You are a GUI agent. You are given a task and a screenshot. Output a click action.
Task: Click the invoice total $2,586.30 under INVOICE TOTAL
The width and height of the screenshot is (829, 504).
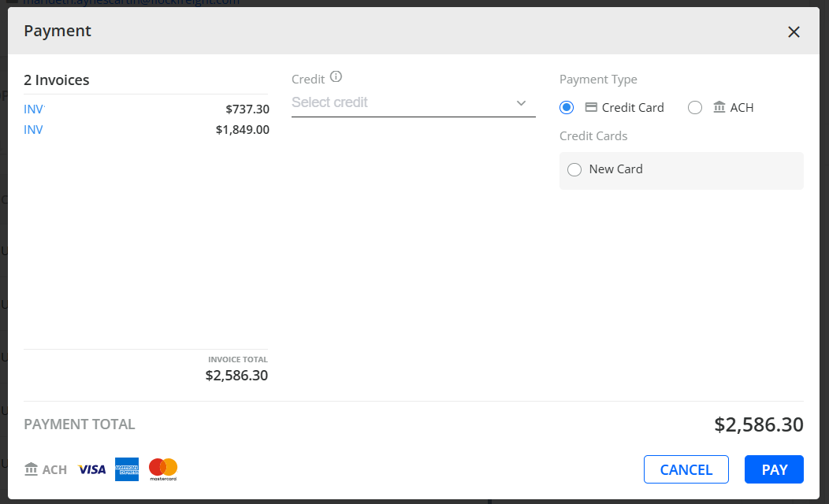click(237, 376)
